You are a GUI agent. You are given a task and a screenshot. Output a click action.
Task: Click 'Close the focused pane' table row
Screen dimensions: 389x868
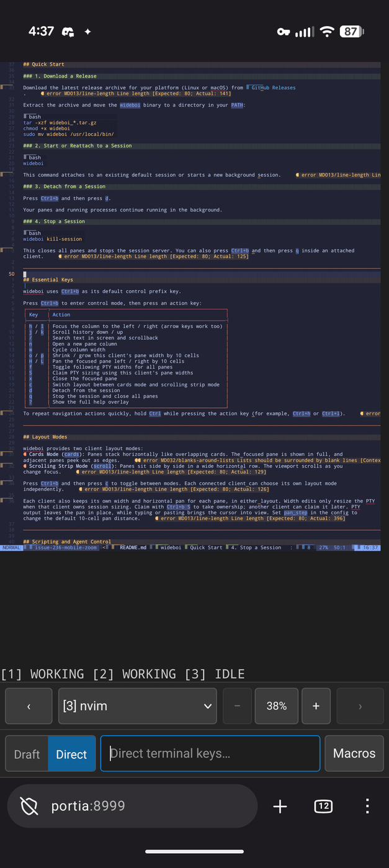click(84, 379)
